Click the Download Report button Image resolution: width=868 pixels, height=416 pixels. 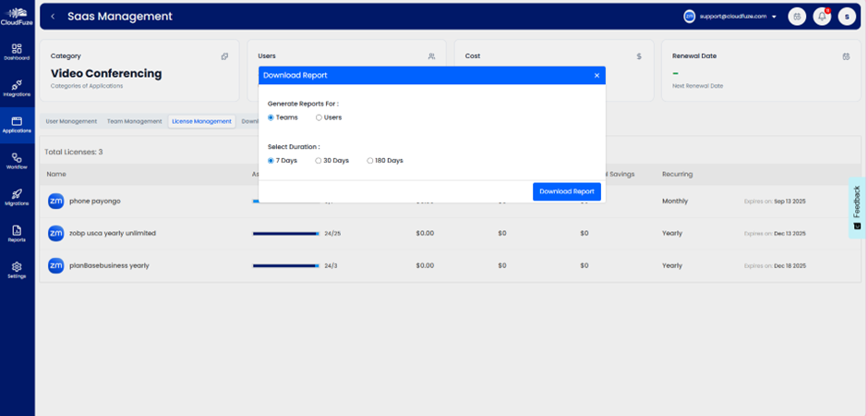(x=566, y=191)
